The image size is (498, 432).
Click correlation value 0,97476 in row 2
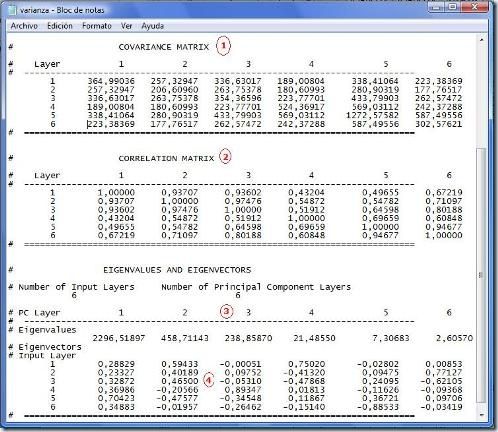click(x=243, y=201)
